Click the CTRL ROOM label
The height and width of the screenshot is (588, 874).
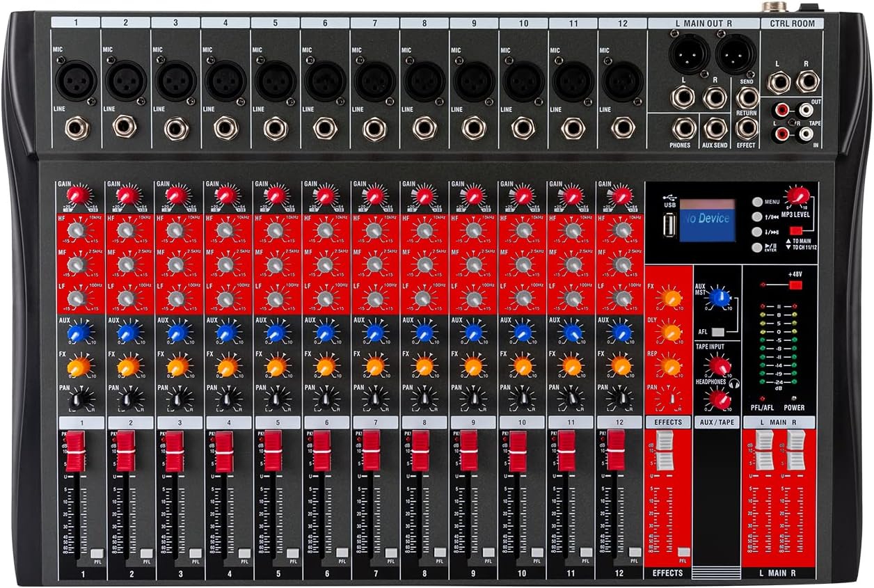(793, 23)
